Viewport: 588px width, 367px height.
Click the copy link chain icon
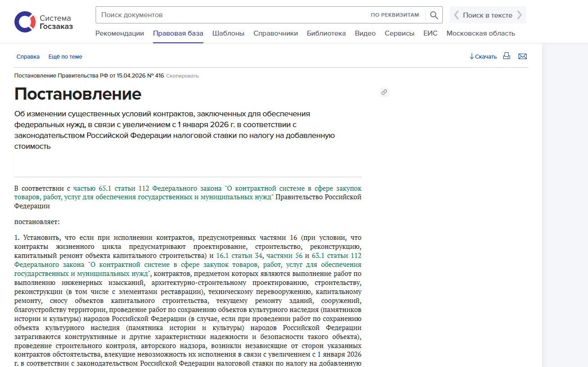click(384, 92)
